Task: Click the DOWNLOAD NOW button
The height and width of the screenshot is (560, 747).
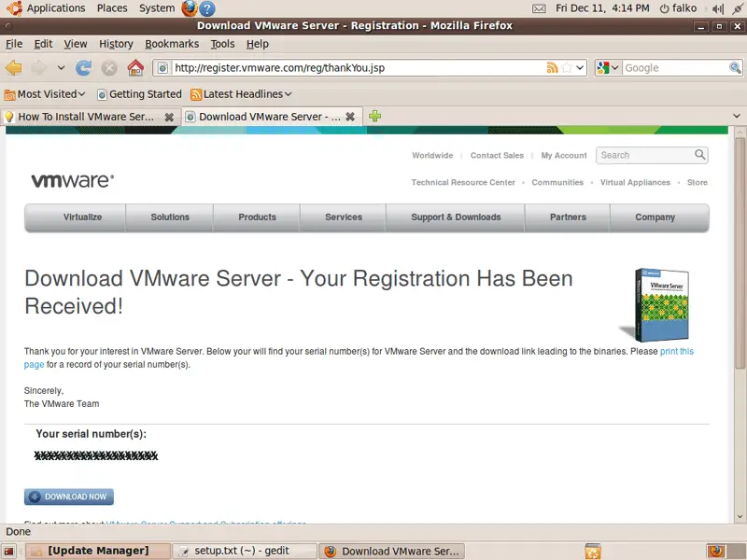Action: point(69,497)
